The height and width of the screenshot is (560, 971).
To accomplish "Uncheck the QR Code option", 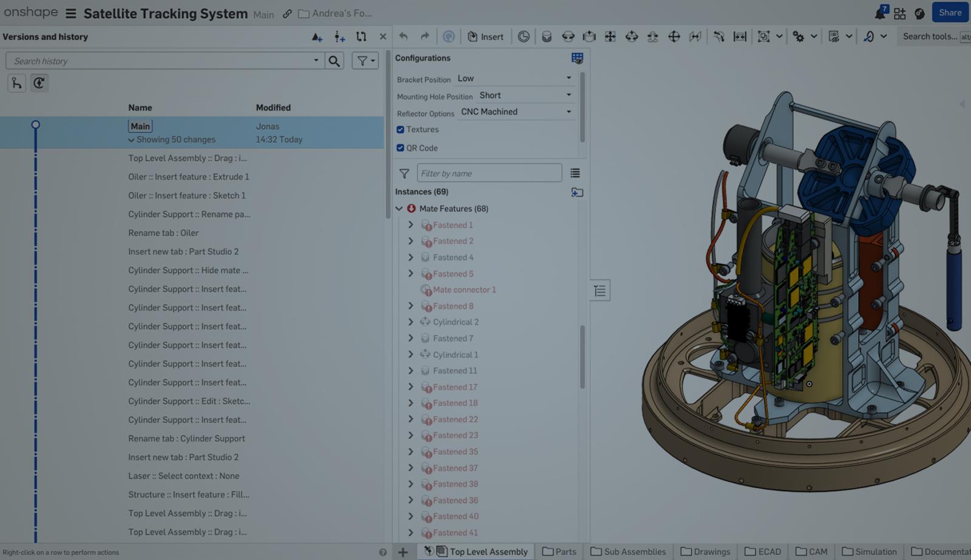I will coord(401,147).
